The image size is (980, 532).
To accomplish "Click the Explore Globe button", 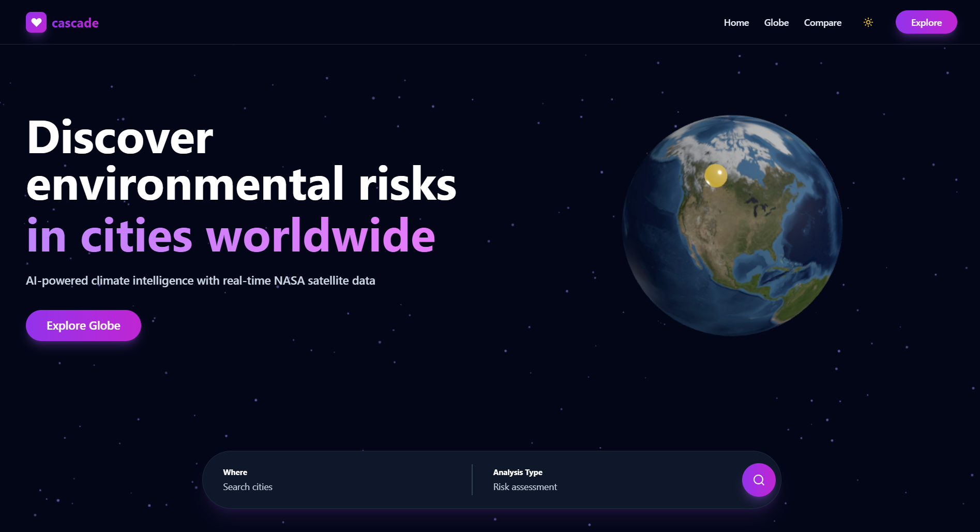I will pos(83,326).
